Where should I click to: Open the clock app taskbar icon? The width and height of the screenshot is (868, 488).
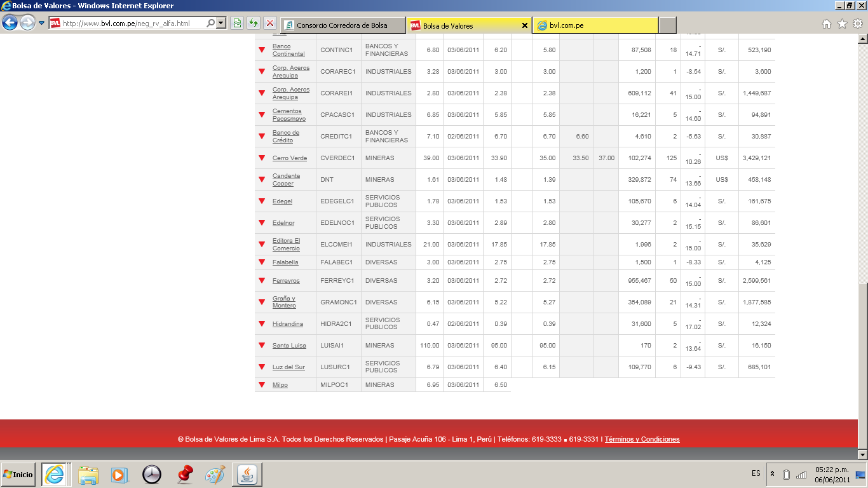coord(151,475)
